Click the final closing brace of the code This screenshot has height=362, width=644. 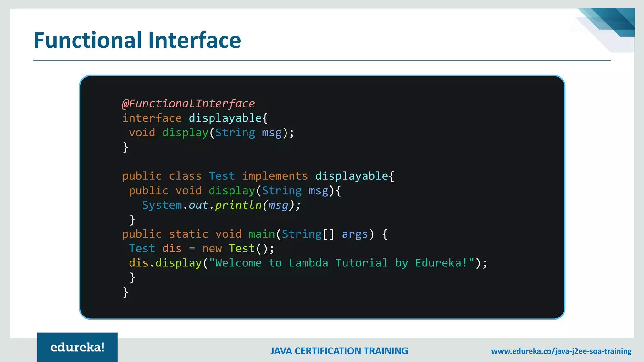125,292
